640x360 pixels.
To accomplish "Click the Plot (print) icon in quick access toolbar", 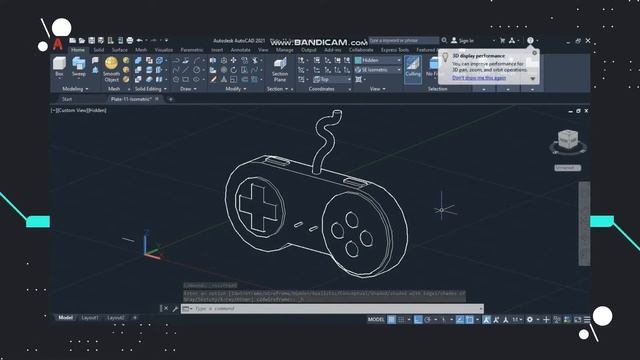I will coord(130,40).
